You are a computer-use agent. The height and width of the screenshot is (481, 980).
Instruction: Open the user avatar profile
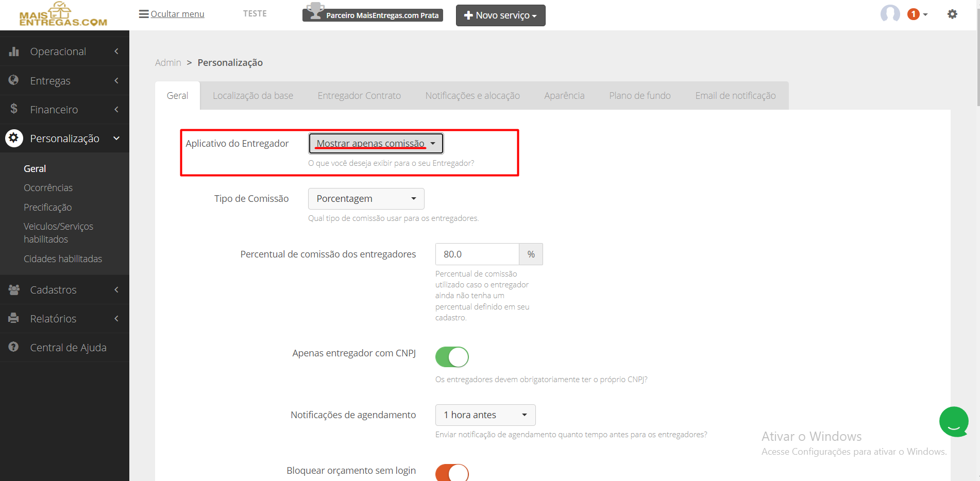(890, 14)
